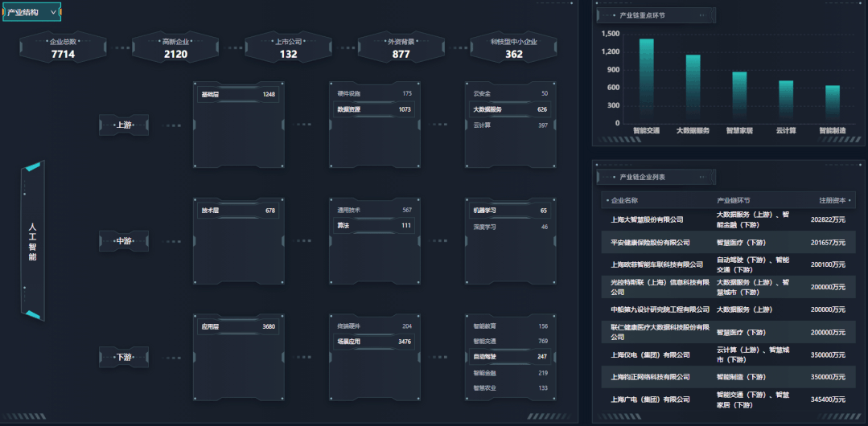Select the 深度学习 46 item
The width and height of the screenshot is (868, 426).
[x=510, y=227]
